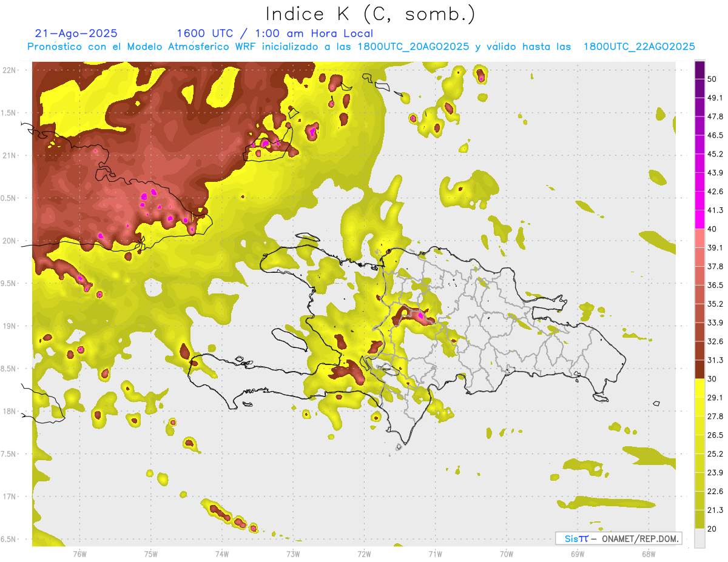Click the colorbar value "23.9"
The height and width of the screenshot is (562, 728).
click(x=715, y=473)
